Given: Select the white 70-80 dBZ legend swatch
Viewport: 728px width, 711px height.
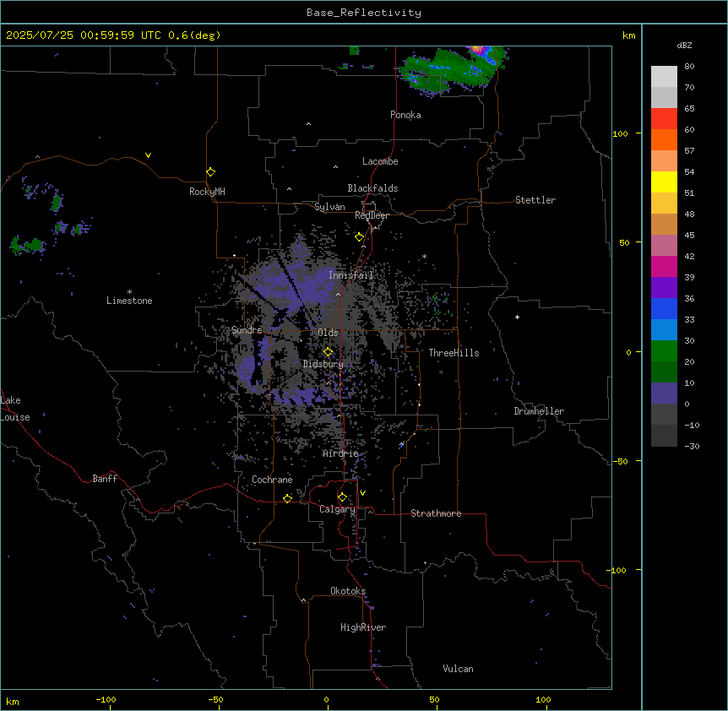Looking at the screenshot, I should (x=664, y=77).
